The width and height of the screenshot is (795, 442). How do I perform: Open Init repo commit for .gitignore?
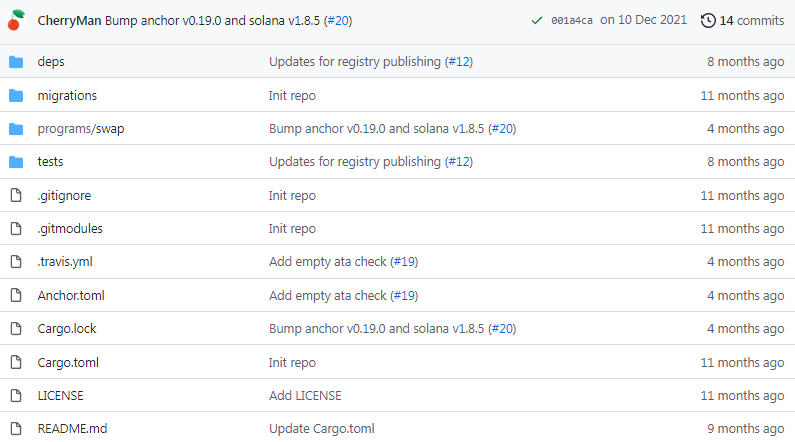click(292, 196)
